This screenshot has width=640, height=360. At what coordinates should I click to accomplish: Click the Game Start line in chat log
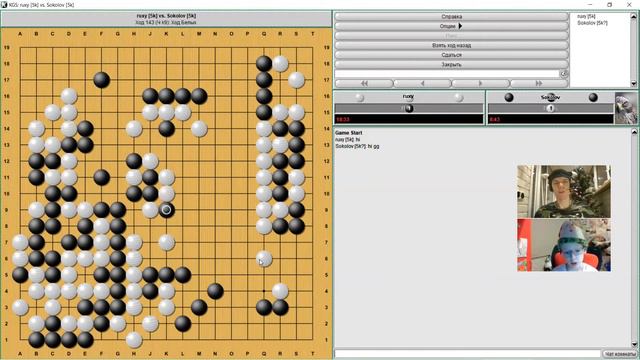(x=348, y=133)
